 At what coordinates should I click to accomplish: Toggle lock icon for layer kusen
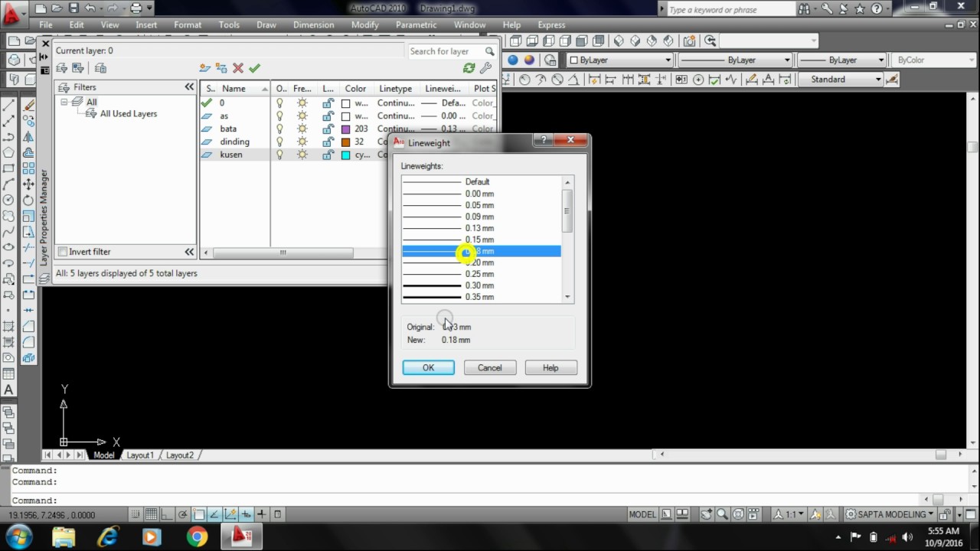(328, 155)
